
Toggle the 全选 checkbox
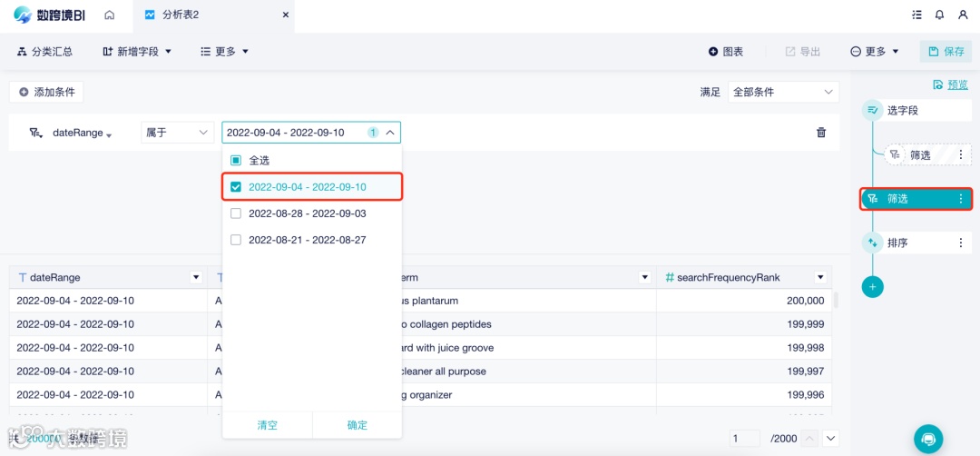tap(236, 161)
